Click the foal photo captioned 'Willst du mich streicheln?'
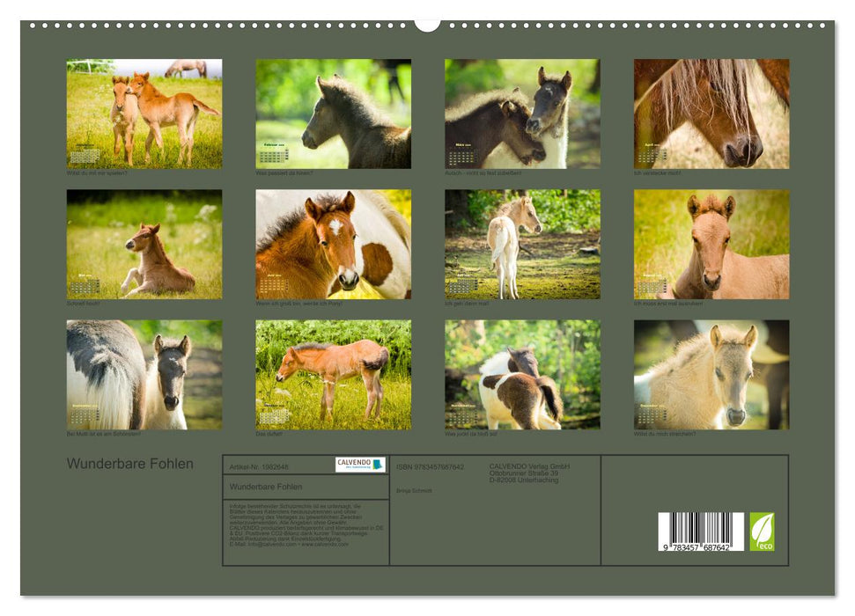The width and height of the screenshot is (855, 616). [x=711, y=378]
